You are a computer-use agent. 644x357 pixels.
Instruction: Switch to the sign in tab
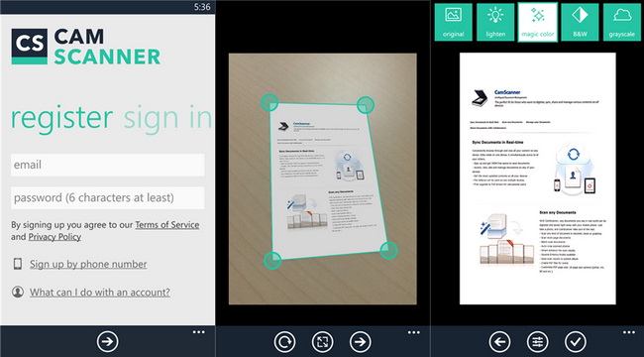168,118
